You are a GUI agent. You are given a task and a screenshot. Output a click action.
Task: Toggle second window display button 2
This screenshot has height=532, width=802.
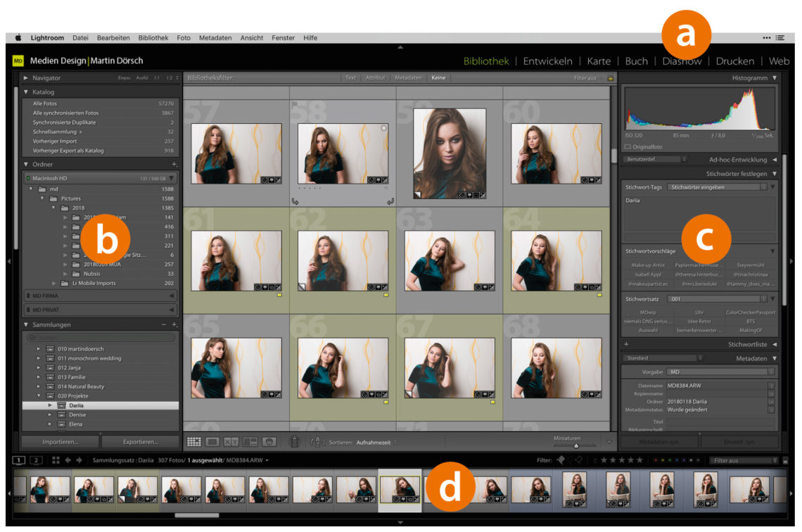[x=36, y=460]
